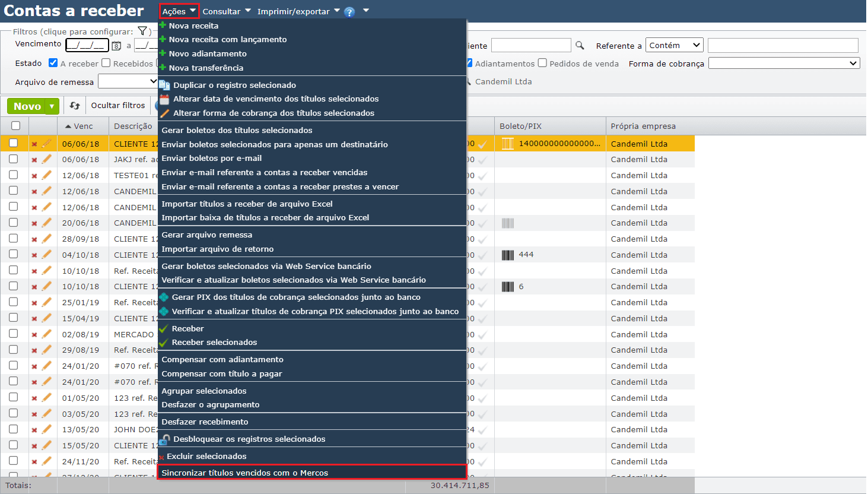Check the Recebidos state checkbox
The width and height of the screenshot is (868, 494).
tap(106, 63)
